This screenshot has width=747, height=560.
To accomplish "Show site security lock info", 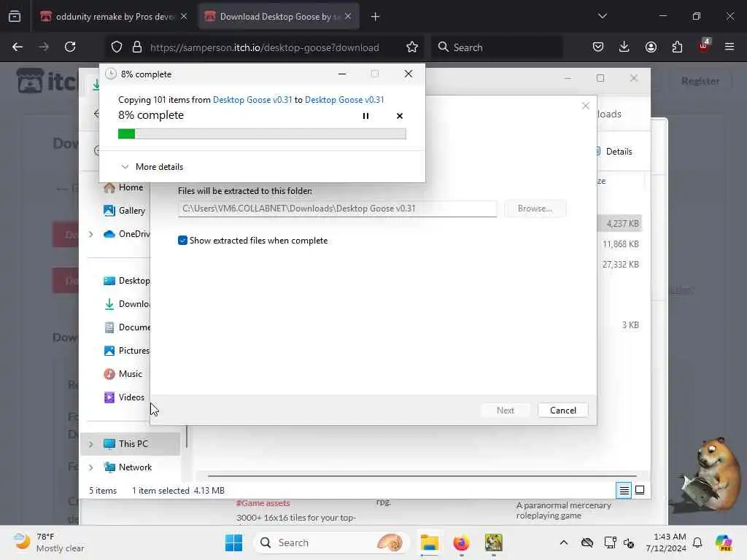I will 137,47.
